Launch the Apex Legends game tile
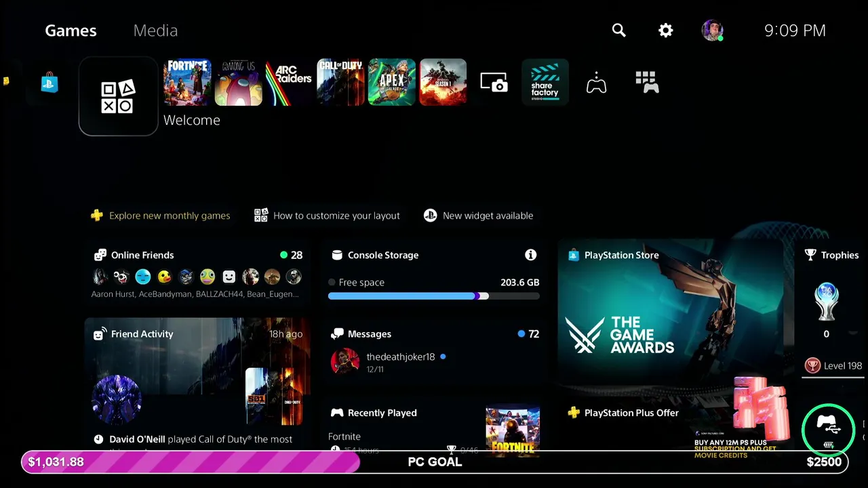 [x=392, y=82]
